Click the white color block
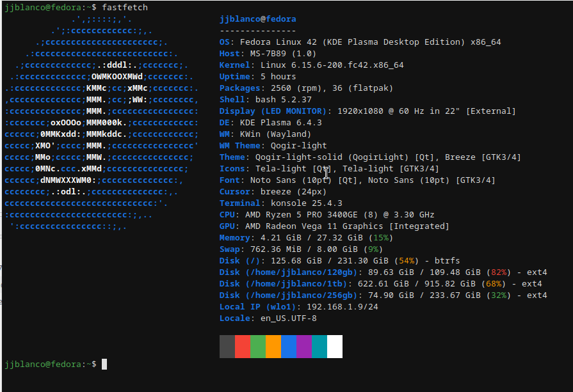This screenshot has width=573, height=392. (x=335, y=347)
